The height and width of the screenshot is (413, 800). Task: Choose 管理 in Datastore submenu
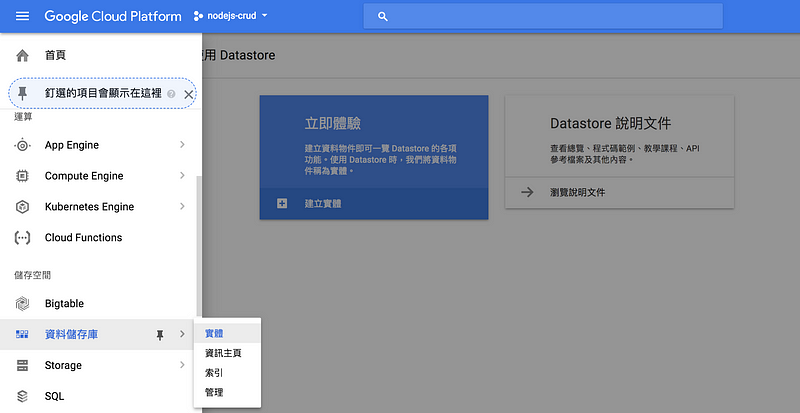[227, 393]
